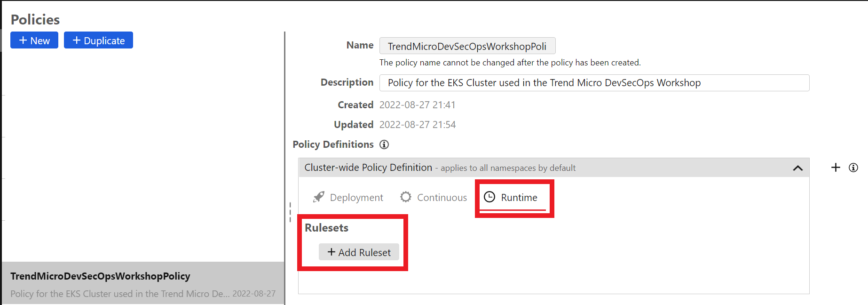Duplicate the selected policy
868x305 pixels.
coord(98,40)
